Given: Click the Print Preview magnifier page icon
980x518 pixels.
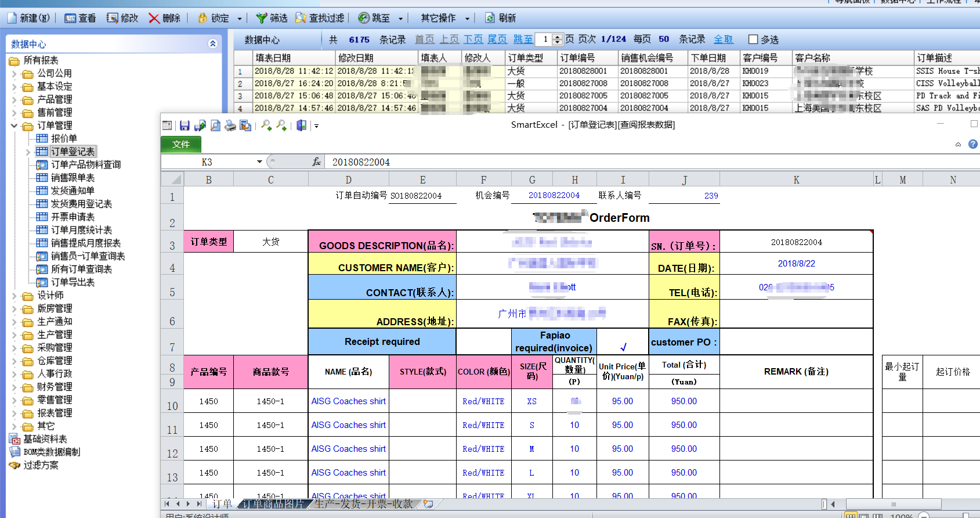Looking at the screenshot, I should 215,125.
